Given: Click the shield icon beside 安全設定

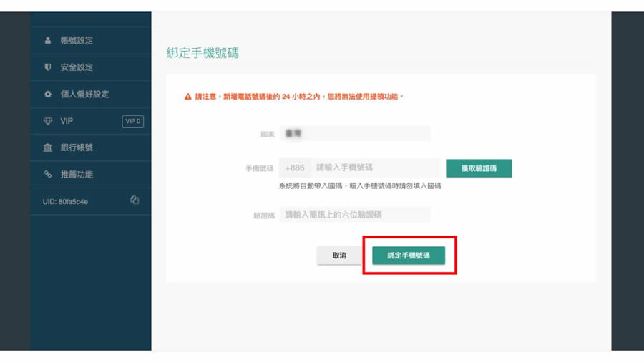Looking at the screenshot, I should (48, 67).
